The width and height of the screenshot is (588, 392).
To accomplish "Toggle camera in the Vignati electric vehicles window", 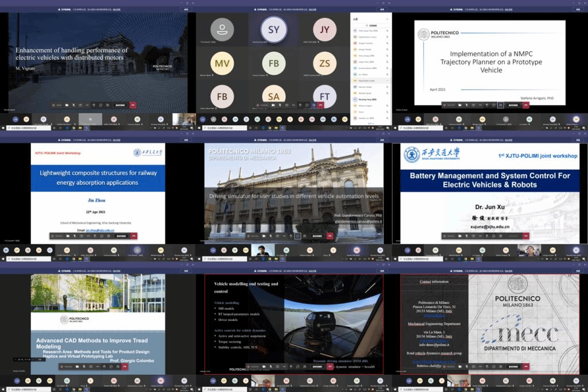I will (66, 105).
